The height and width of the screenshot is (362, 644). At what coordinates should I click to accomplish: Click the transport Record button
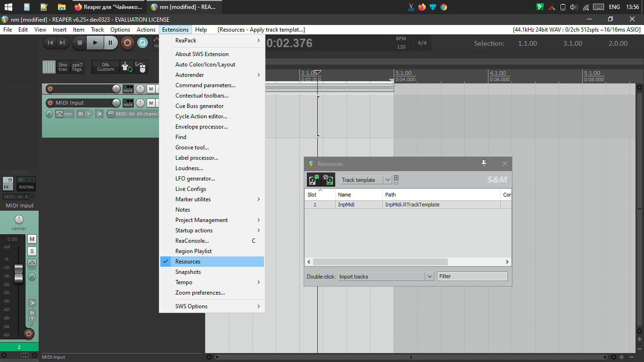point(127,43)
